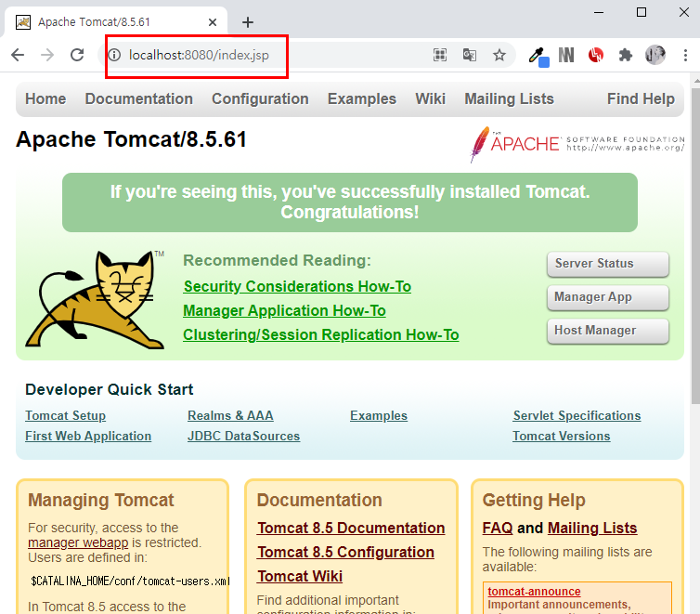This screenshot has width=700, height=614.
Task: Click the Tomcat cat mascot image
Action: pyautogui.click(x=95, y=300)
